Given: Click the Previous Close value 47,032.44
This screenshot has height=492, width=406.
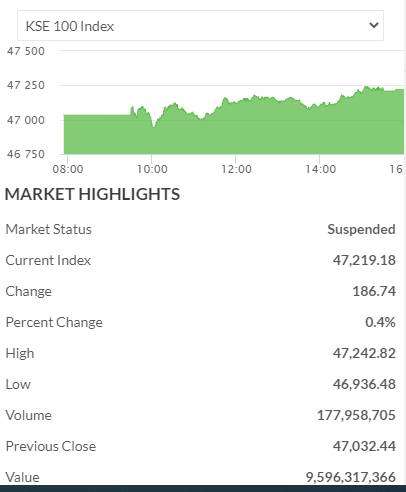Looking at the screenshot, I should pyautogui.click(x=364, y=446).
